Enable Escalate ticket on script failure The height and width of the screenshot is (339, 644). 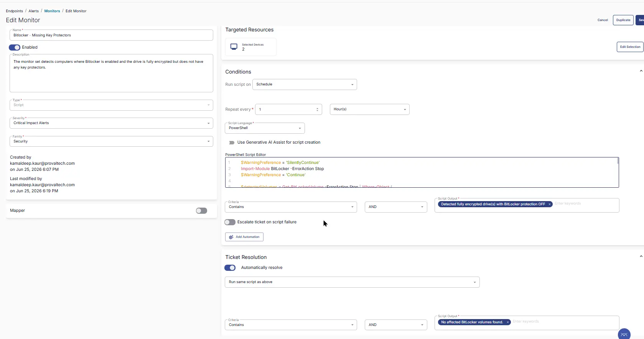click(230, 222)
